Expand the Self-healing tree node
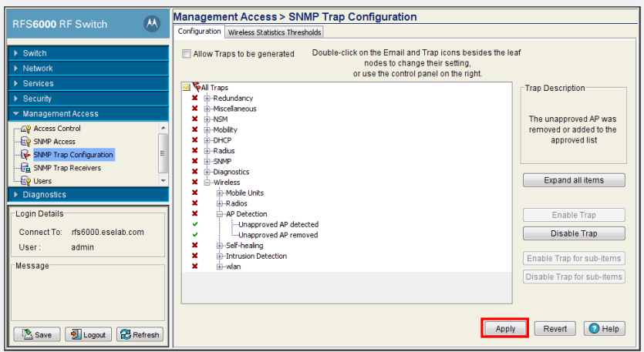Image resolution: width=644 pixels, height=352 pixels. [220, 246]
